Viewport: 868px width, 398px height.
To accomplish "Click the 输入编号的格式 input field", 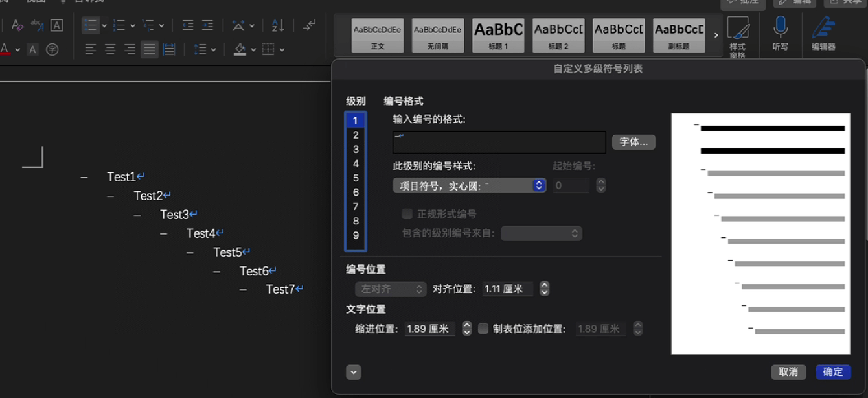I will tap(499, 142).
